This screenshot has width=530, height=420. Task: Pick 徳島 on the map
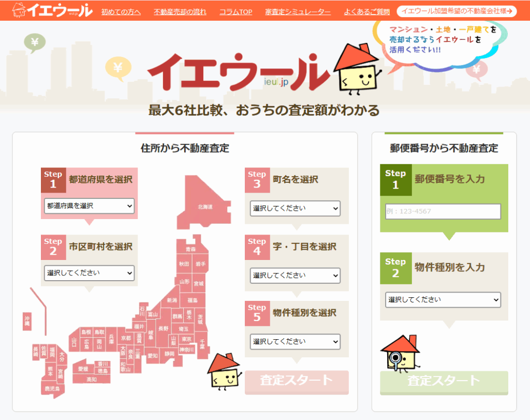coord(103,371)
